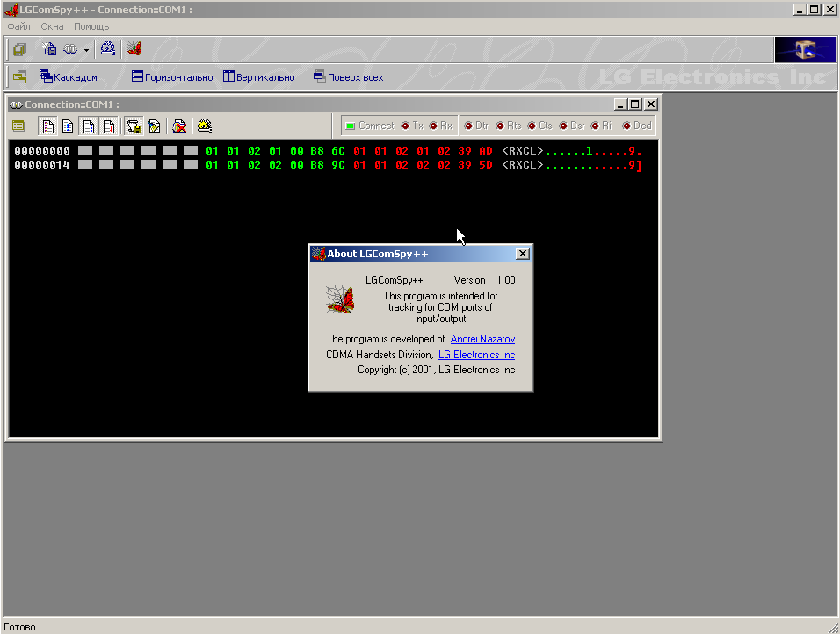Image resolution: width=840 pixels, height=634 pixels.
Task: Click green byte 6C in first row
Action: 338,151
